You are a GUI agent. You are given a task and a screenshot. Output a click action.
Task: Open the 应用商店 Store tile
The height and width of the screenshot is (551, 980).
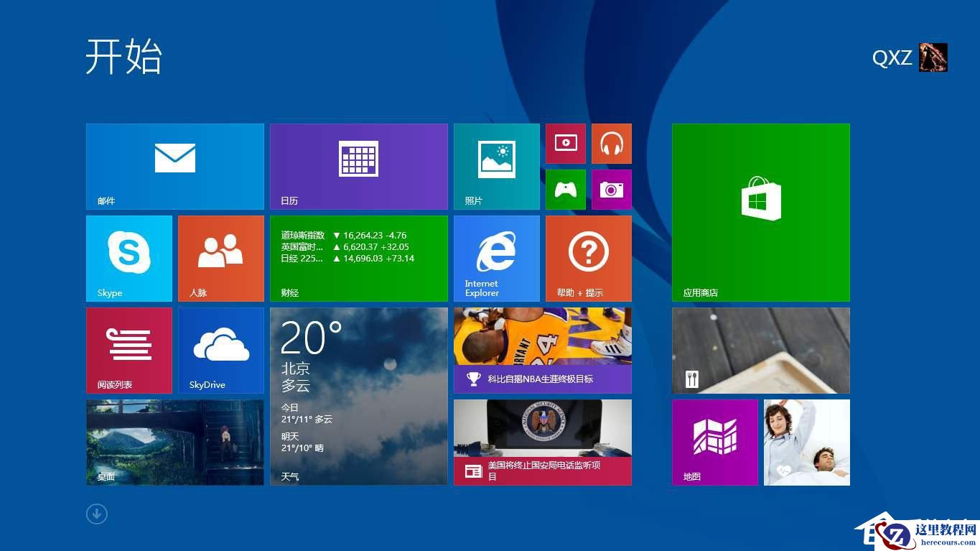tap(760, 212)
